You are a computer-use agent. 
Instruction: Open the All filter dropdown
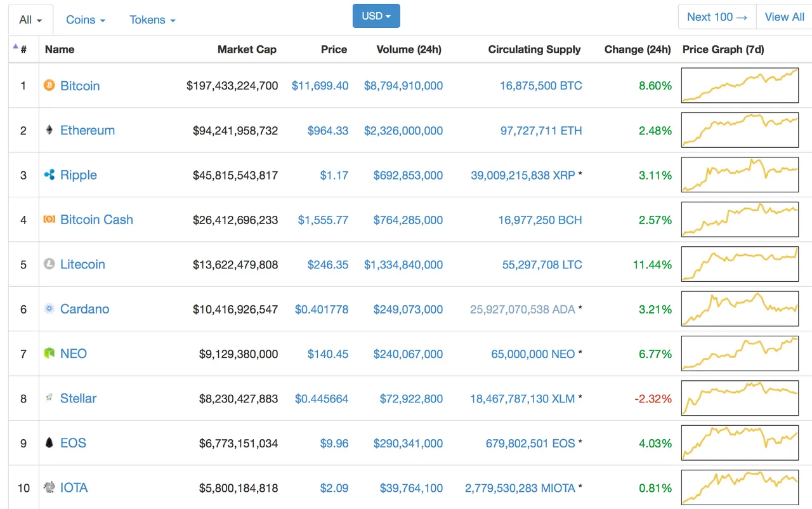[x=30, y=20]
